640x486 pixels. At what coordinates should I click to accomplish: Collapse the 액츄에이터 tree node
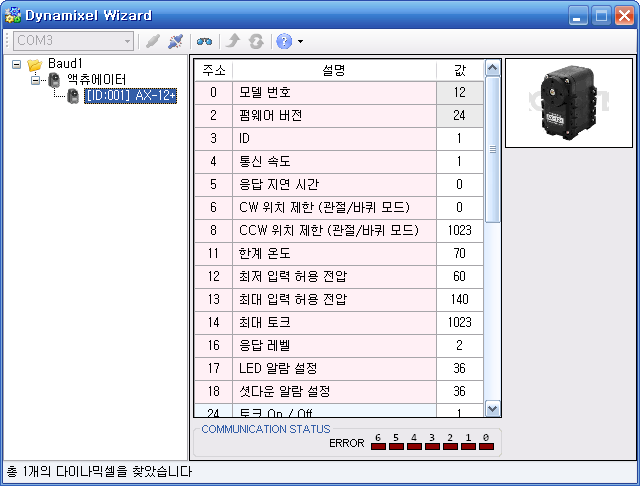tap(35, 80)
